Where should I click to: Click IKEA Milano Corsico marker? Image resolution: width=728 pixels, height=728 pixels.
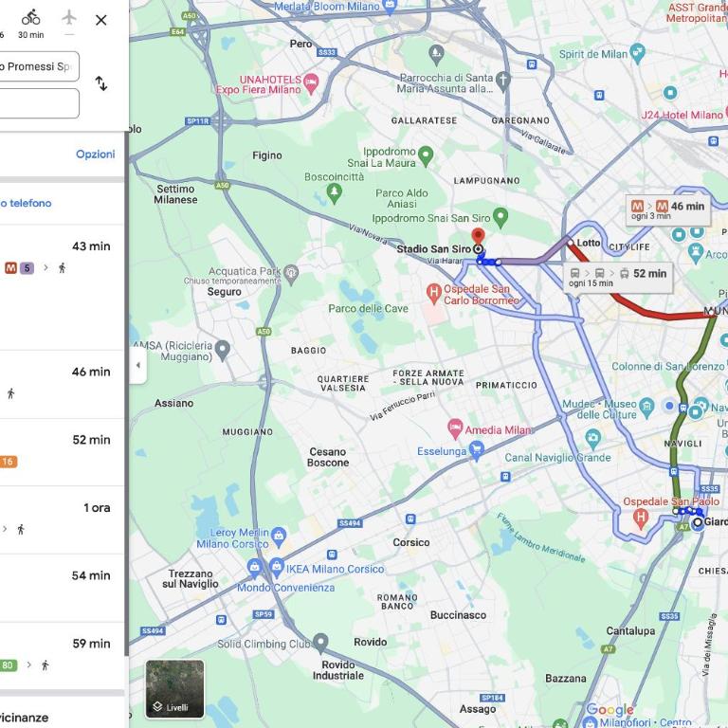(276, 568)
